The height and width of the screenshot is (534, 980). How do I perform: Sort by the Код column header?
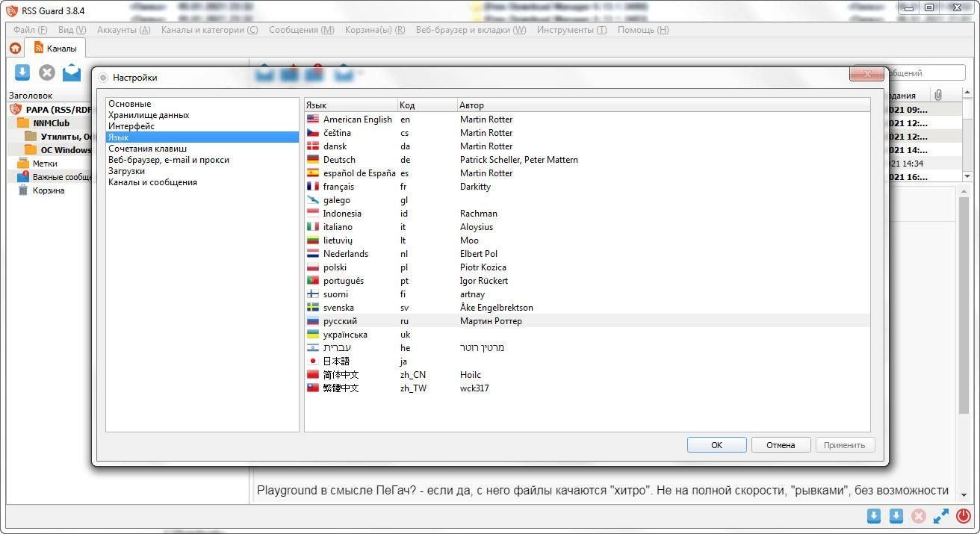[427, 105]
